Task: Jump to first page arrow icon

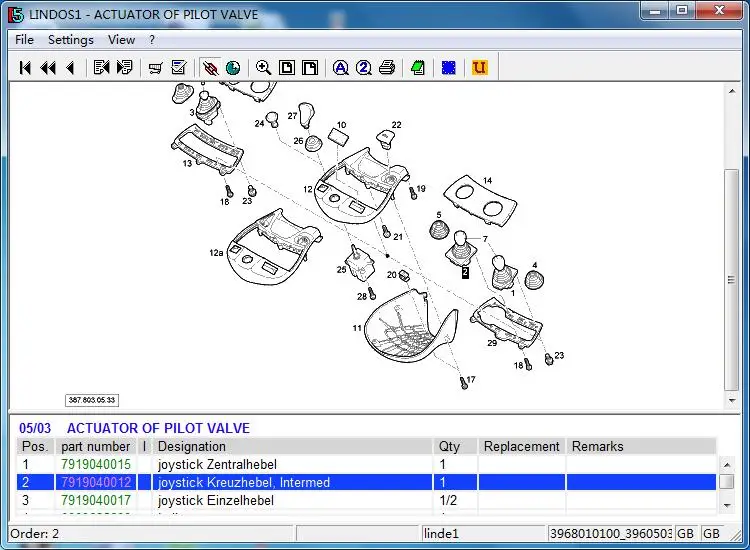Action: (25, 68)
